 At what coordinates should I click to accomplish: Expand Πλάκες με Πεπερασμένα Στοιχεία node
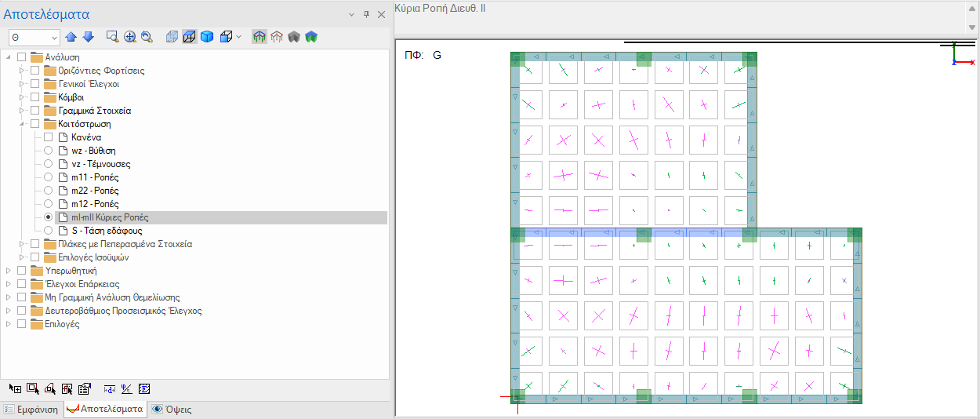tap(22, 244)
